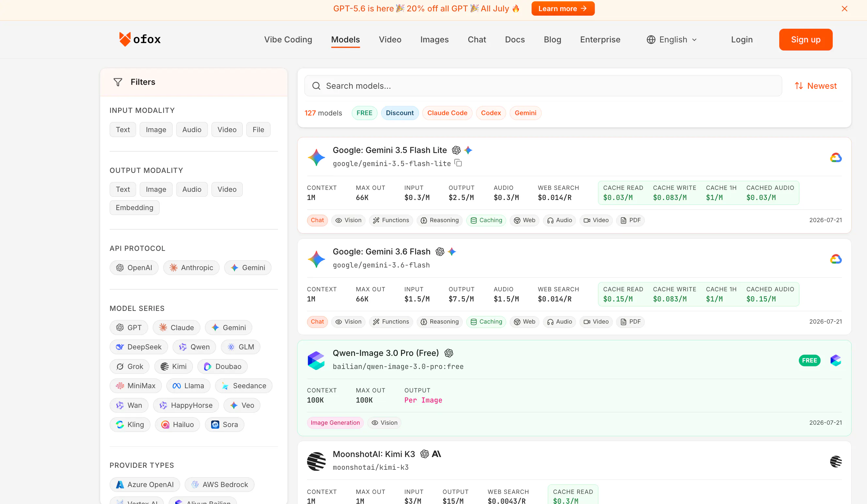Filter by the Claude Code quick tag

[447, 113]
